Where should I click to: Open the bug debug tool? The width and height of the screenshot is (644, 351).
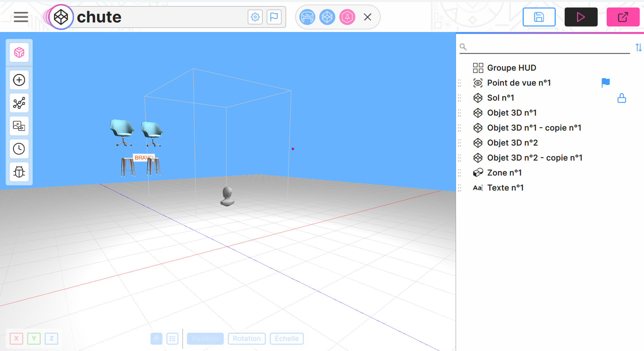pyautogui.click(x=19, y=172)
